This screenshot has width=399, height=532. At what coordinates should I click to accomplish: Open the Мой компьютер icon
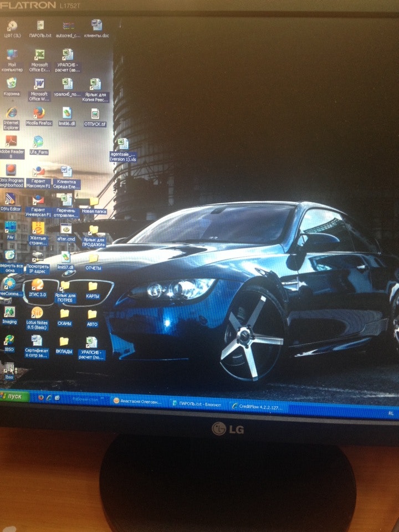(x=12, y=60)
